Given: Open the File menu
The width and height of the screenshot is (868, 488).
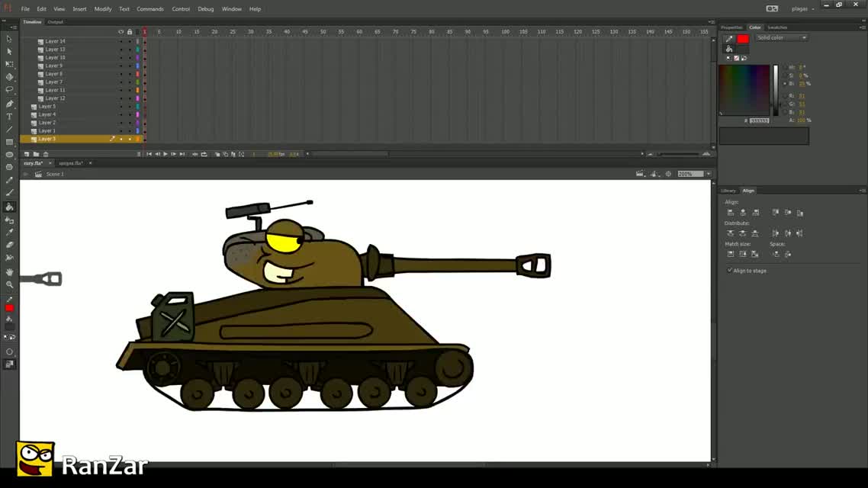Looking at the screenshot, I should point(25,9).
